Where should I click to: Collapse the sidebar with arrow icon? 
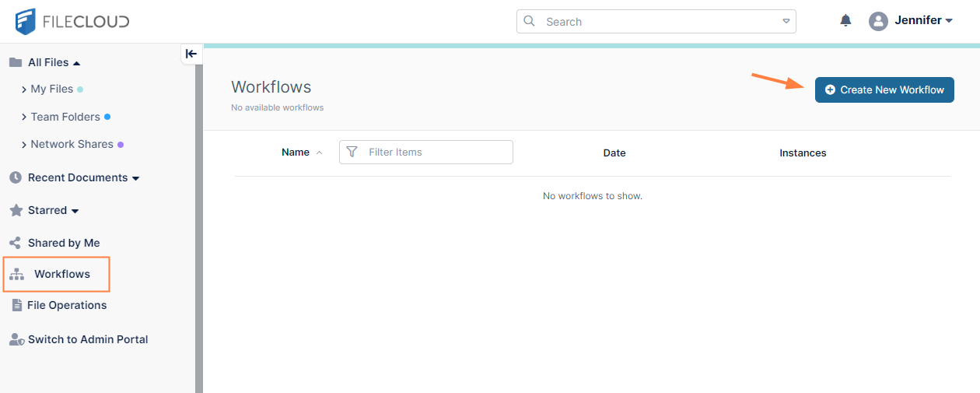pyautogui.click(x=191, y=54)
